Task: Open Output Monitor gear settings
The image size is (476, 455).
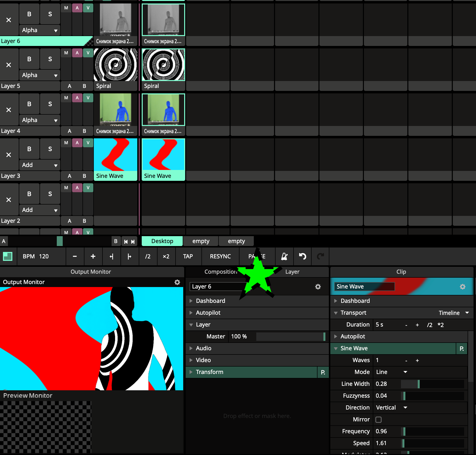Action: pos(177,282)
